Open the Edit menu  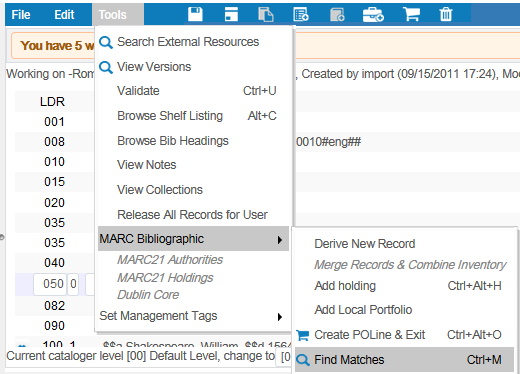click(64, 15)
